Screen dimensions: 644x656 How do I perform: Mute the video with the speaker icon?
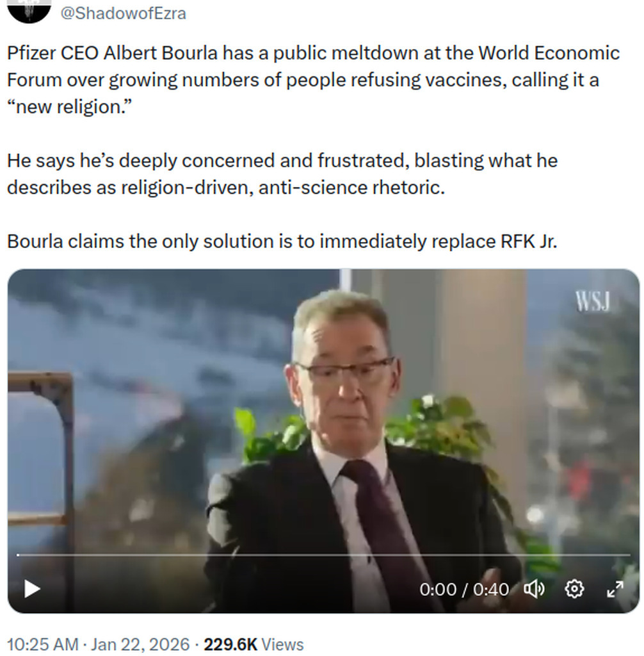point(534,589)
